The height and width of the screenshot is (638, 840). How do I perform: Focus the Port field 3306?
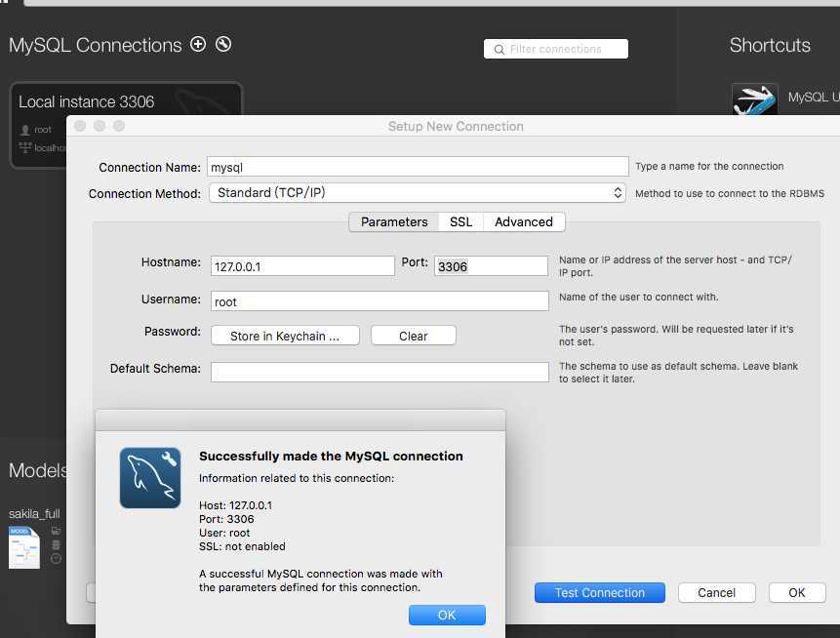tap(491, 266)
